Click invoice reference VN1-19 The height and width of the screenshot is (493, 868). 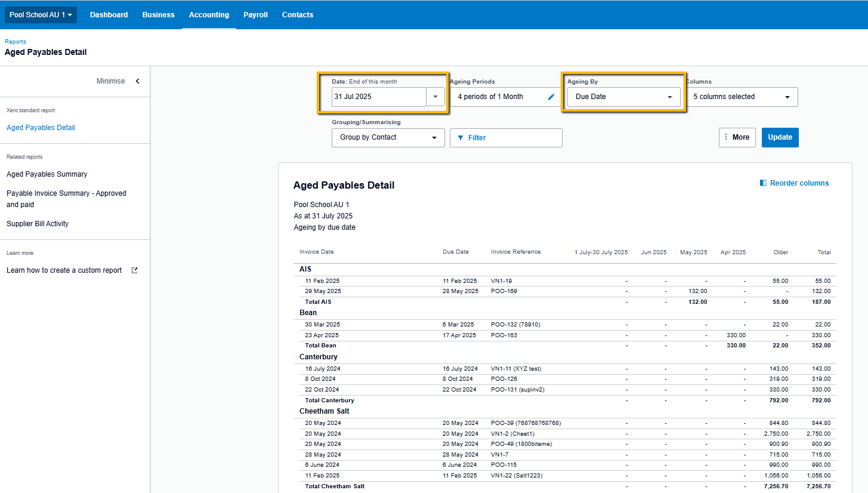502,281
